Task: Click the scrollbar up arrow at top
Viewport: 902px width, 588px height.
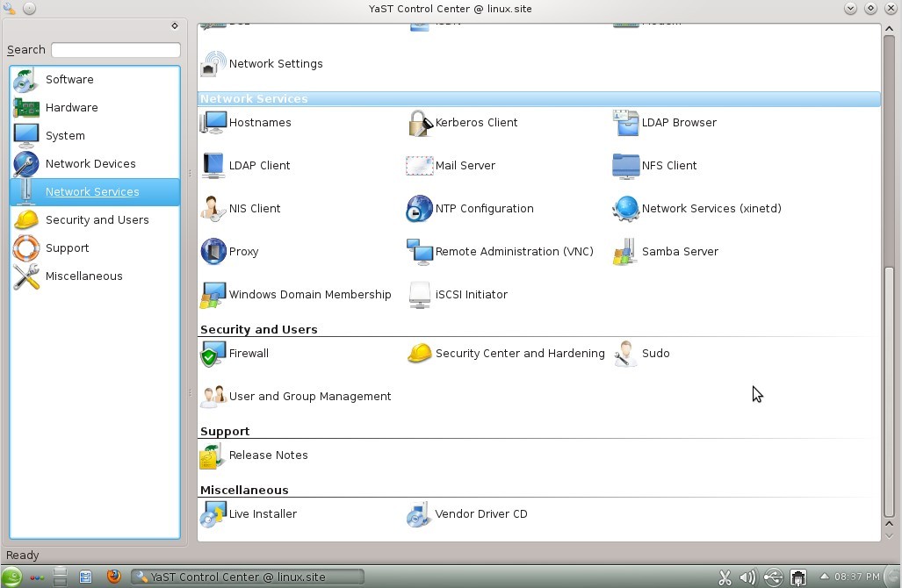Action: click(x=890, y=29)
